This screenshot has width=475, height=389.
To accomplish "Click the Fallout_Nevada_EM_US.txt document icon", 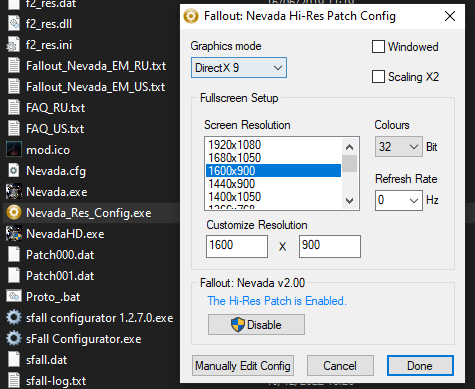I will (14, 87).
